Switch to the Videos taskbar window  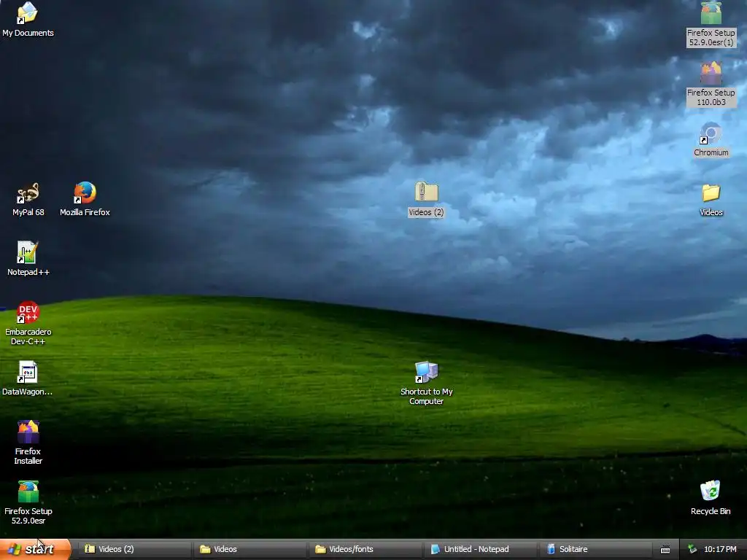point(249,549)
